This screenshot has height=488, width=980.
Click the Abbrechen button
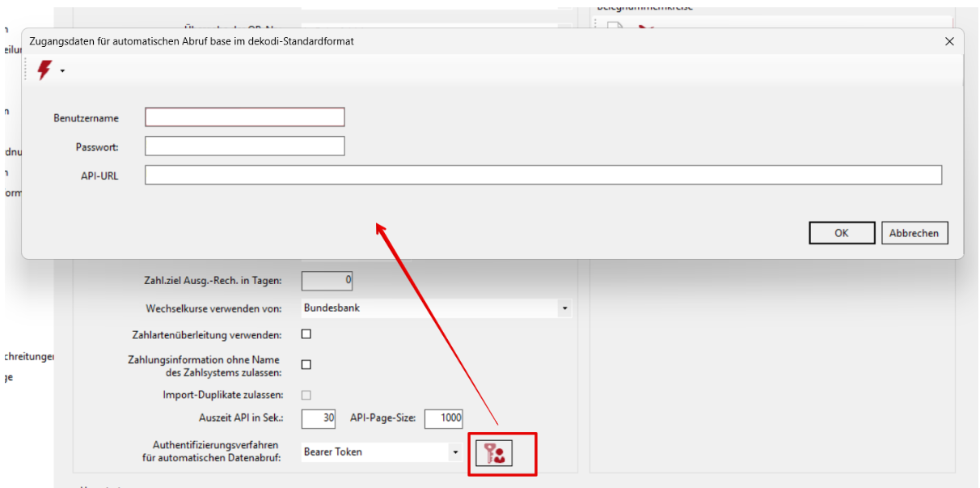pyautogui.click(x=914, y=233)
